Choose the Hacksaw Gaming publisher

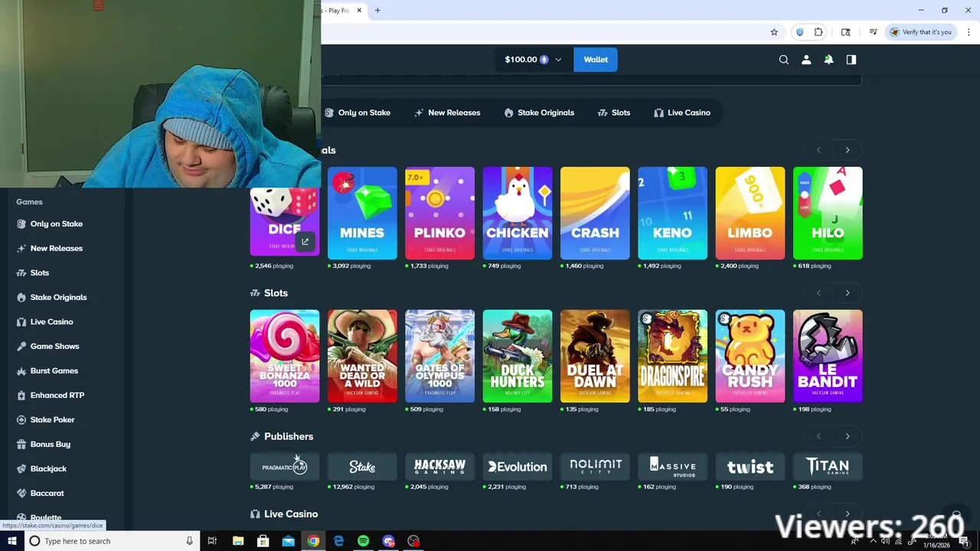439,467
